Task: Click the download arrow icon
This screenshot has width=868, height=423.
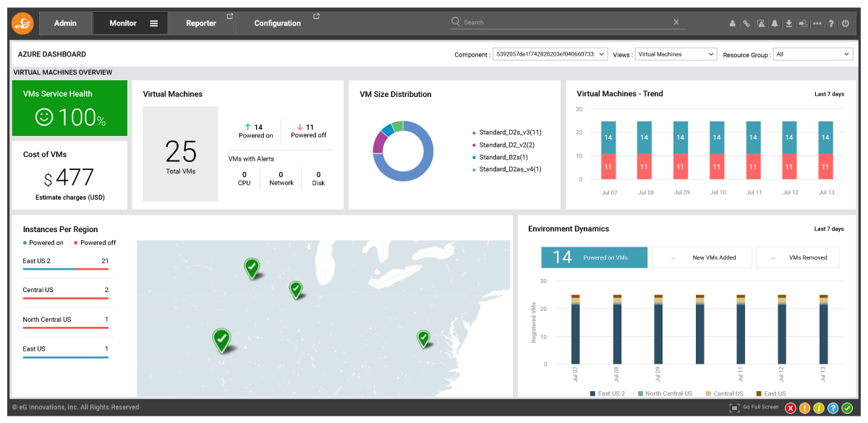Action: point(789,23)
